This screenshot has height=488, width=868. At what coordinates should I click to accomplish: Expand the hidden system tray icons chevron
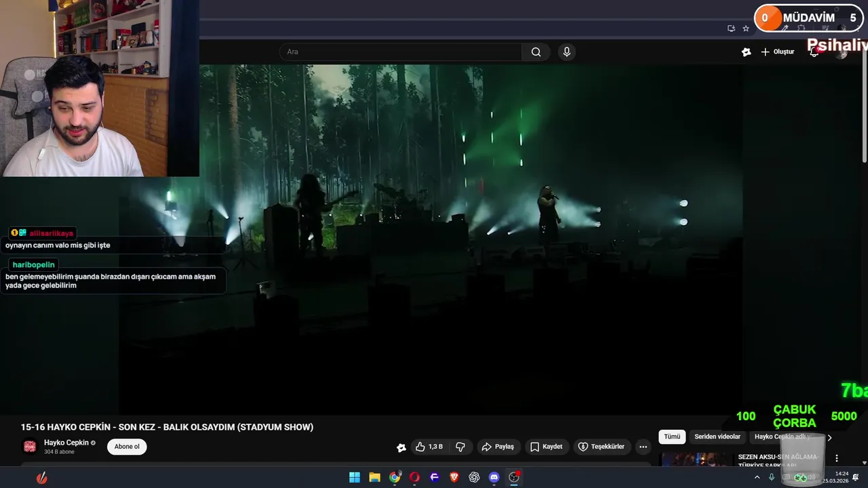pyautogui.click(x=757, y=477)
